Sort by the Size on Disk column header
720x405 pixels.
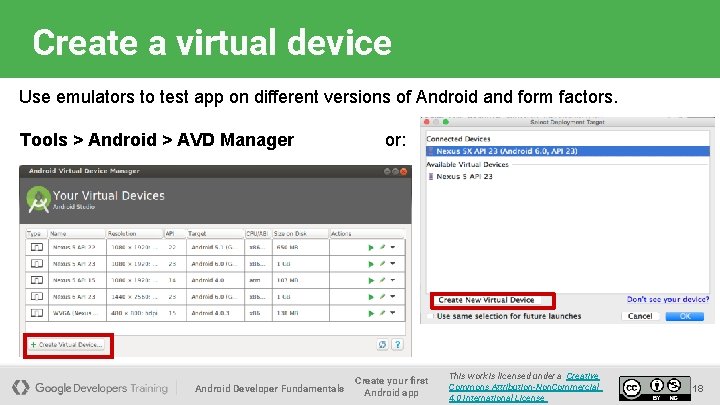pyautogui.click(x=300, y=234)
